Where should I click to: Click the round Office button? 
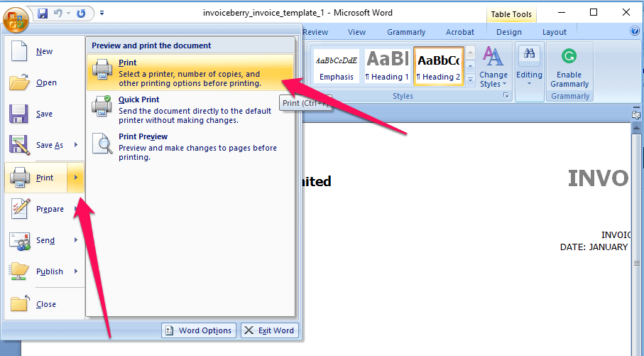tap(16, 19)
